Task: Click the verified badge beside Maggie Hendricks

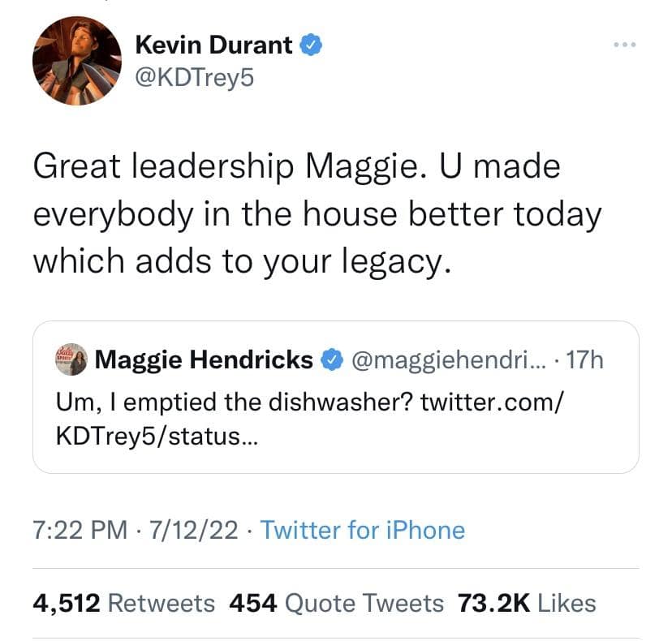Action: point(332,359)
